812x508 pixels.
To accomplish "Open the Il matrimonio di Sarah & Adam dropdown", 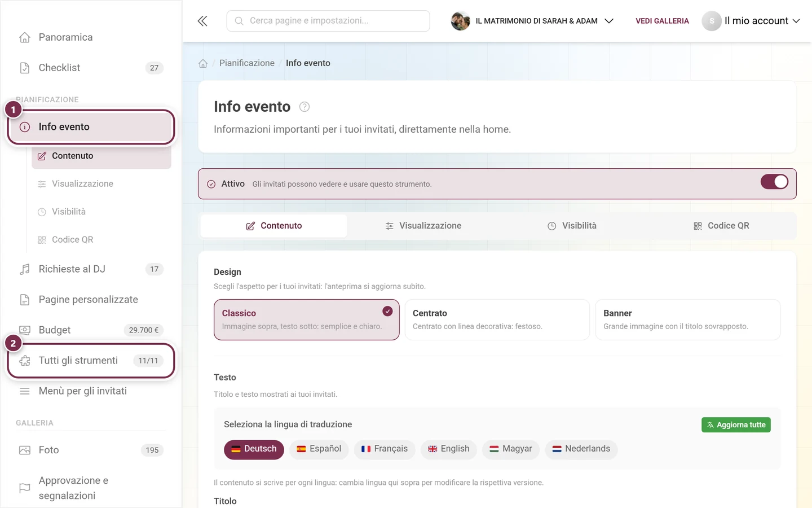I will click(x=532, y=21).
